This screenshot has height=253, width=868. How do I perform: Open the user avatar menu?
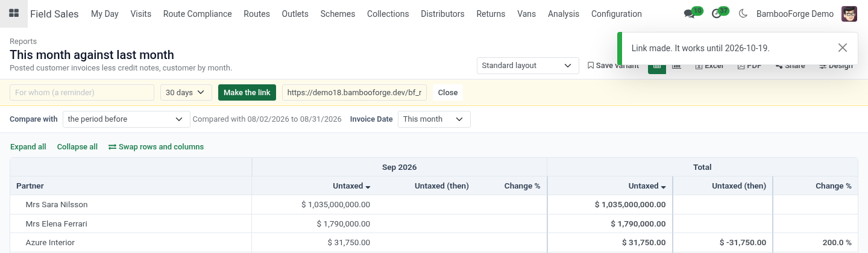849,14
